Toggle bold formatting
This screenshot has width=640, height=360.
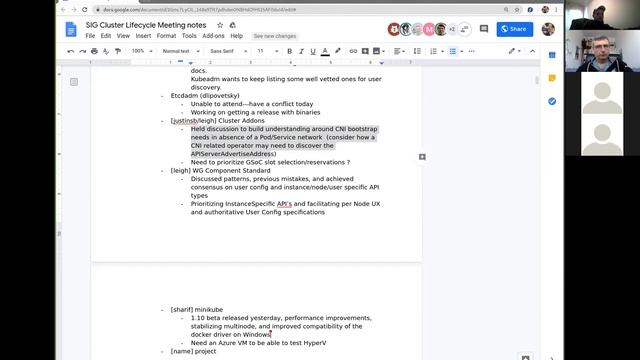(x=289, y=51)
